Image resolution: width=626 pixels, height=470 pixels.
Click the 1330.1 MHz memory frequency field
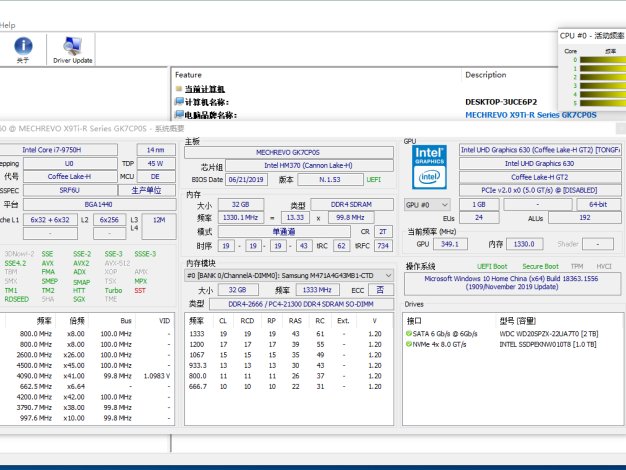241,218
